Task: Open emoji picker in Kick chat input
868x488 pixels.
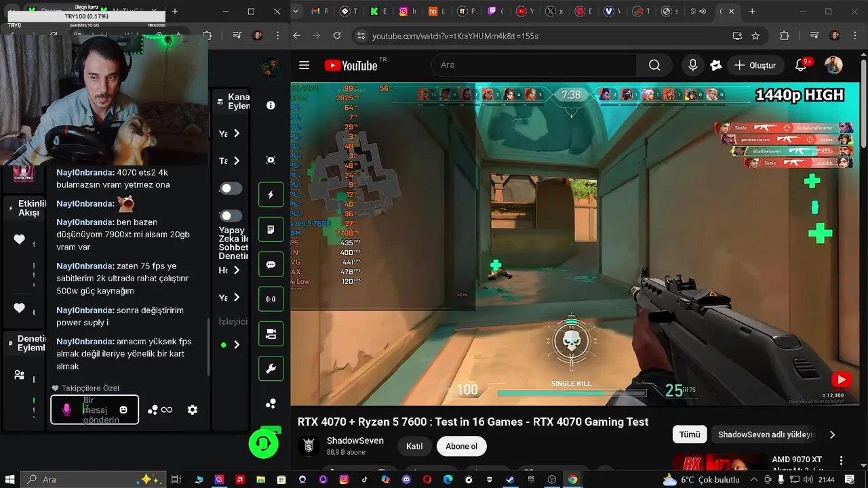Action: (123, 409)
